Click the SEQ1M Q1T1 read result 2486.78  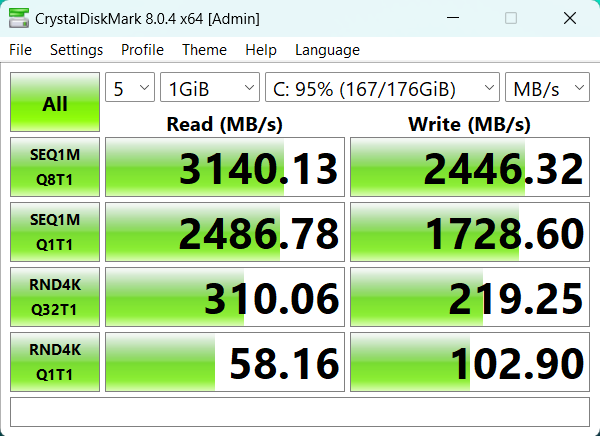point(225,232)
